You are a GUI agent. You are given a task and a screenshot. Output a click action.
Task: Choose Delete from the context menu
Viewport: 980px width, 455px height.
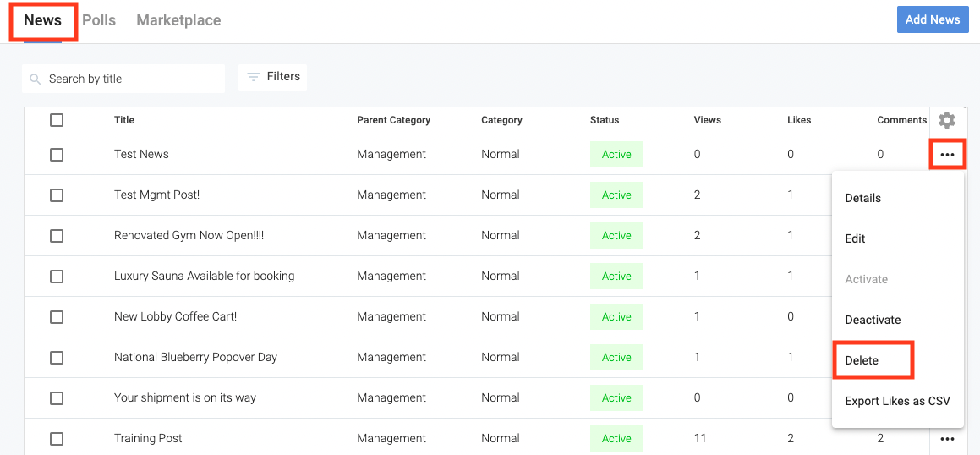[862, 360]
